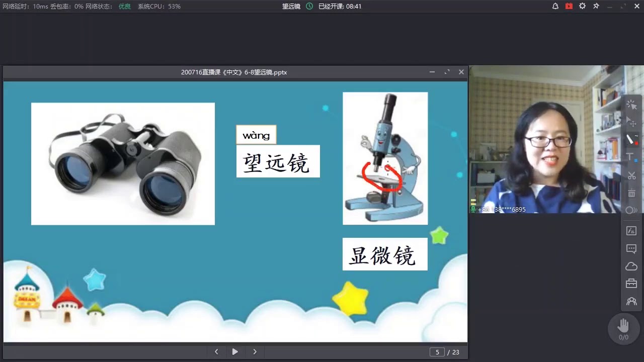Expand the pptx courseware panel fullscreen
This screenshot has height=362, width=644.
coord(447,72)
